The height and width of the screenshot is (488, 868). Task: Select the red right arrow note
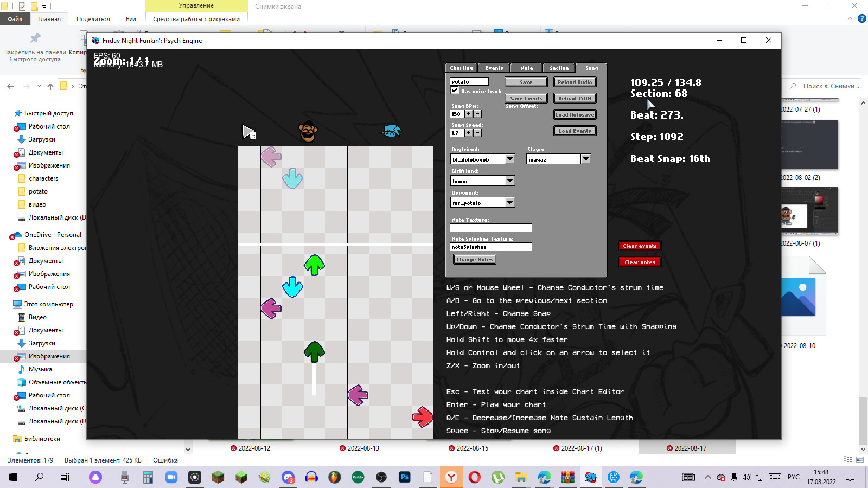pos(423,417)
